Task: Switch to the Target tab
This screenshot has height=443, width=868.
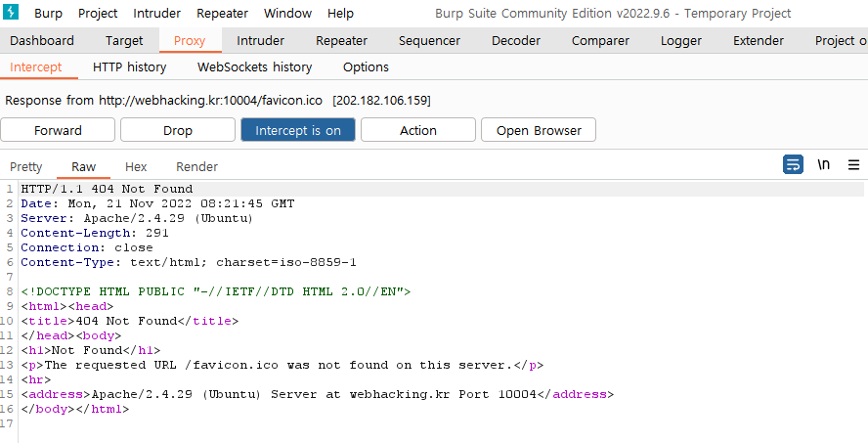Action: tap(124, 40)
